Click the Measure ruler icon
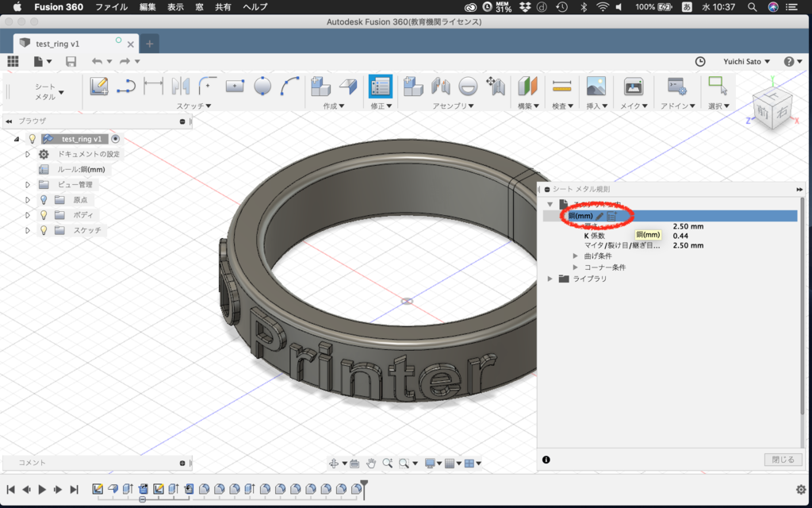The width and height of the screenshot is (812, 508). (561, 87)
